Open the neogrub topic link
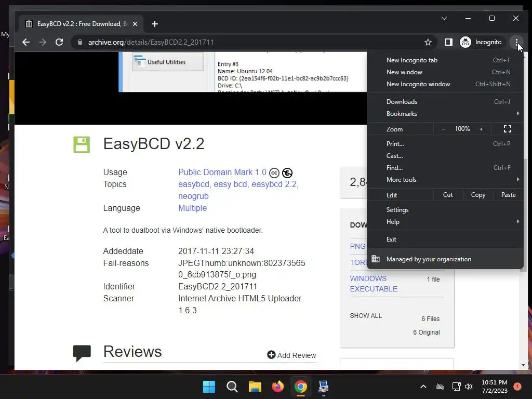 tap(193, 196)
